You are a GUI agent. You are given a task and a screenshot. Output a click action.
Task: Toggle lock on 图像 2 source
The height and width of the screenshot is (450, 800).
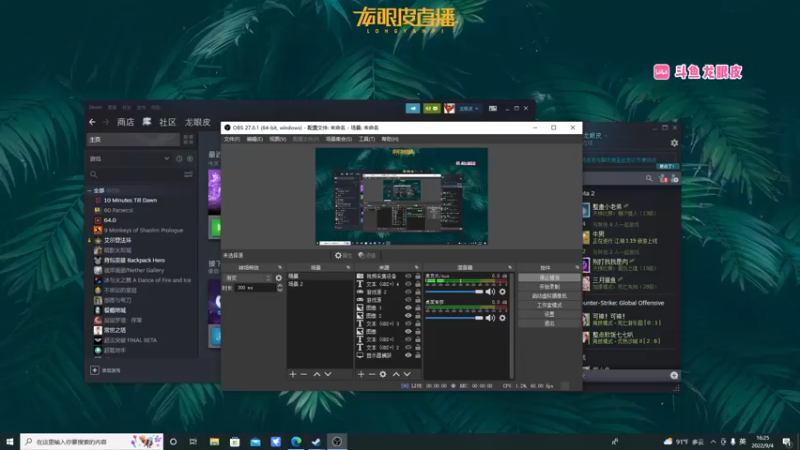(x=418, y=316)
